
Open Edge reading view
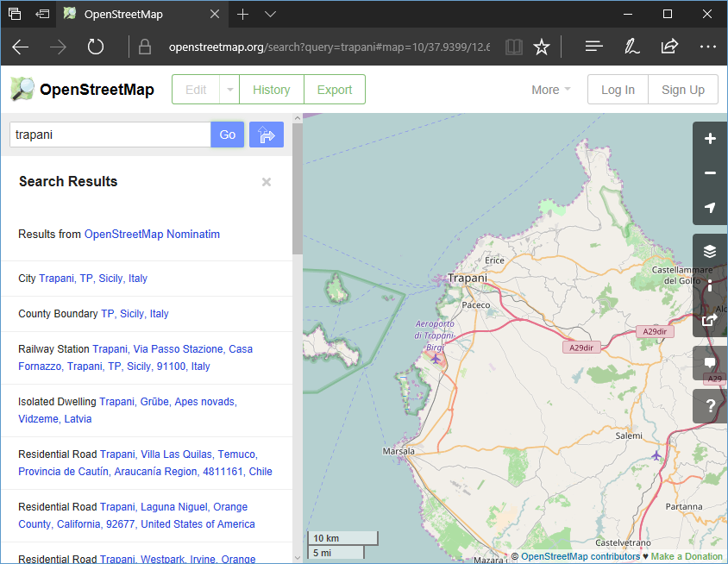pos(513,47)
